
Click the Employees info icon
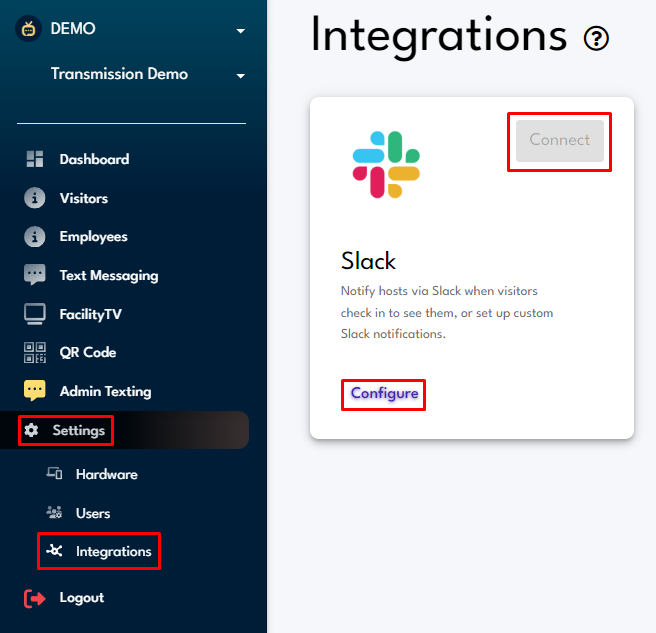35,236
